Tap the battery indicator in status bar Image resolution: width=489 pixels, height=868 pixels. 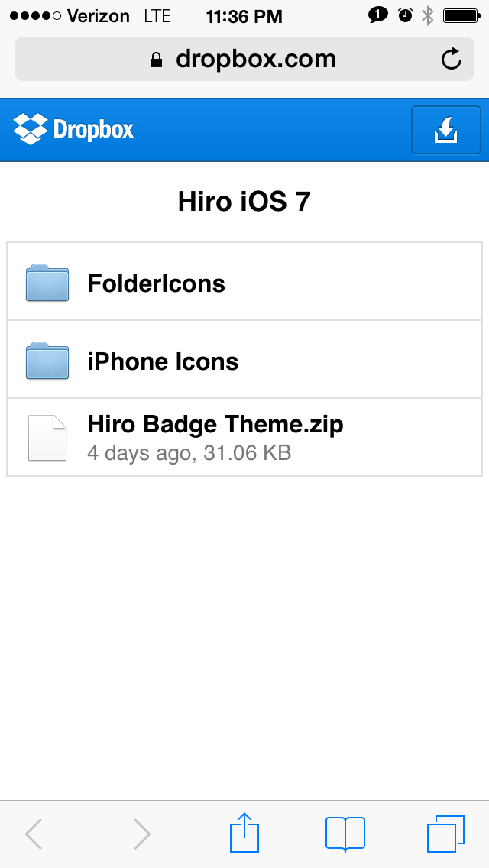461,16
